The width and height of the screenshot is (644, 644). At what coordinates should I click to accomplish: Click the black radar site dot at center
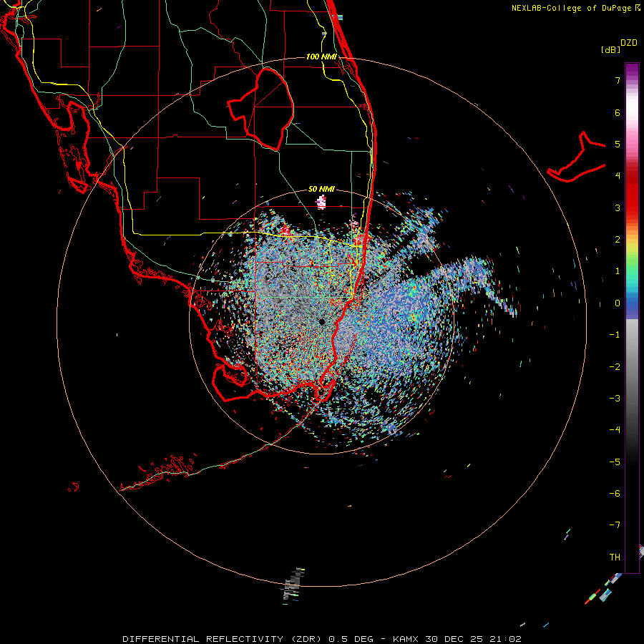(x=321, y=321)
